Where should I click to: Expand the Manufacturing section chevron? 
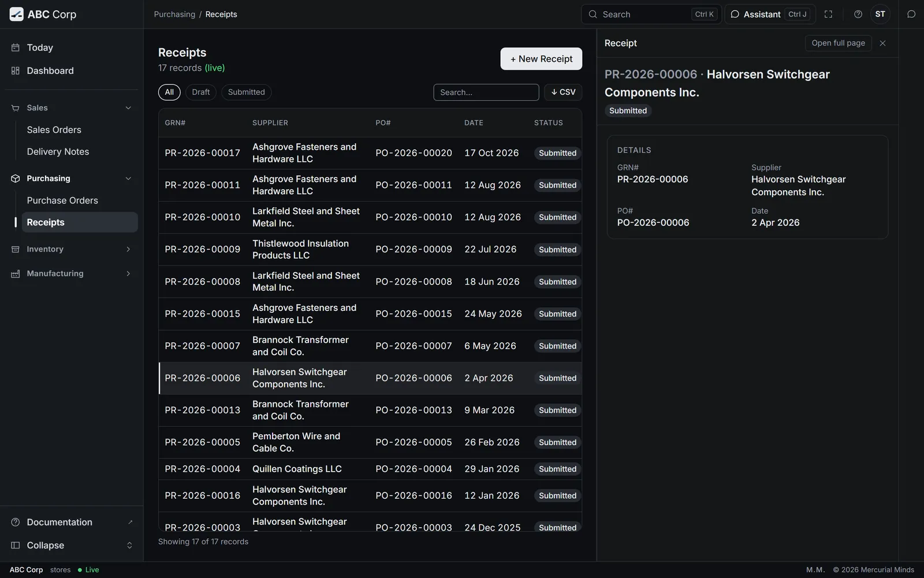[128, 273]
